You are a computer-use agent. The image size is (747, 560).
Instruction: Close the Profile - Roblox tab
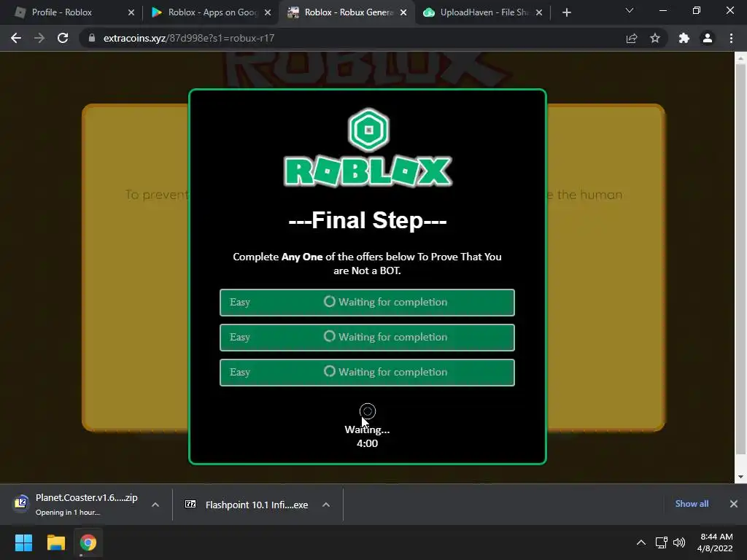tap(131, 12)
